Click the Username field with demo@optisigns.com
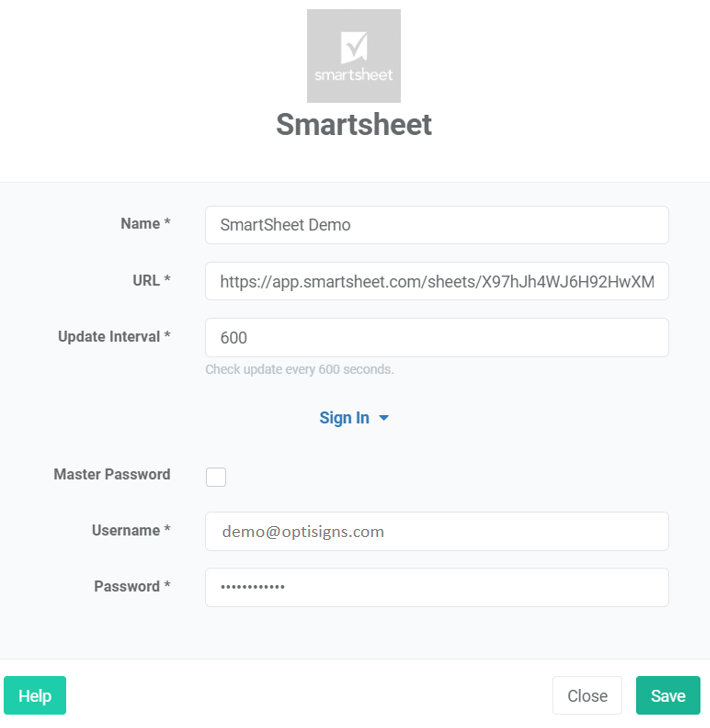This screenshot has height=728, width=710. click(437, 532)
